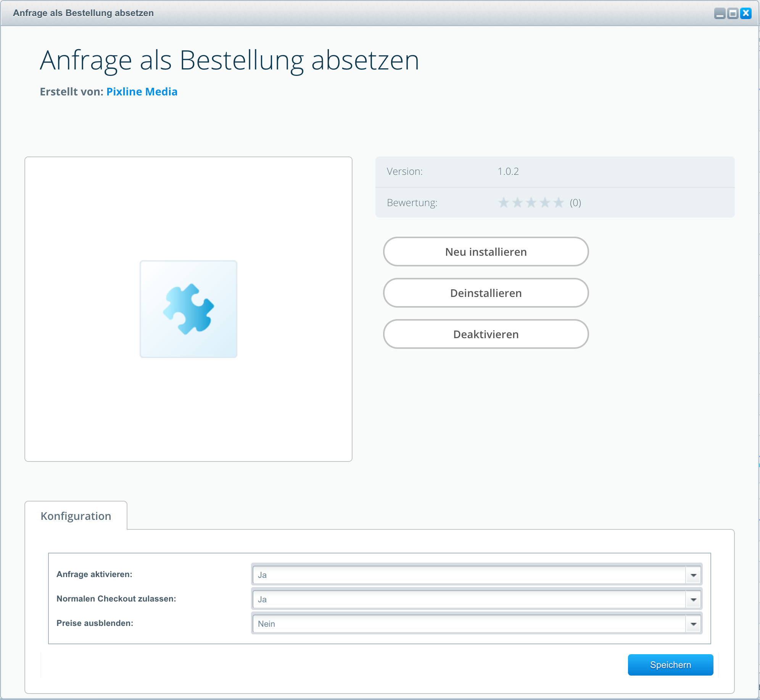Expand the Anfrage aktivieren dropdown arrow
This screenshot has height=700, width=760.
pyautogui.click(x=693, y=575)
